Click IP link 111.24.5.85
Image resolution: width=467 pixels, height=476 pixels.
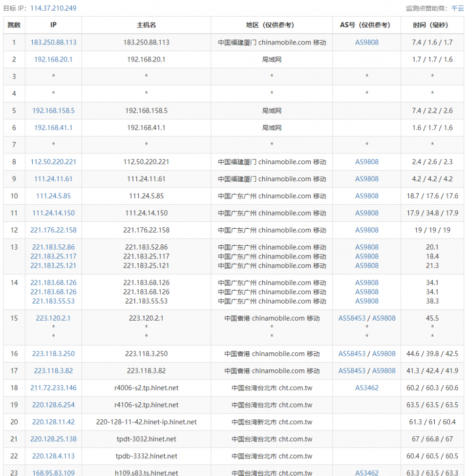[x=53, y=196]
